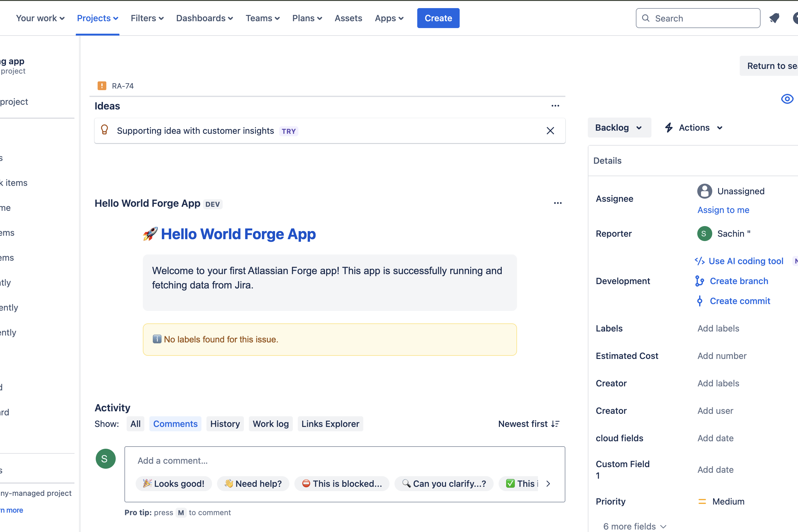Open the Backlog status dropdown
The image size is (798, 532).
pyautogui.click(x=619, y=128)
